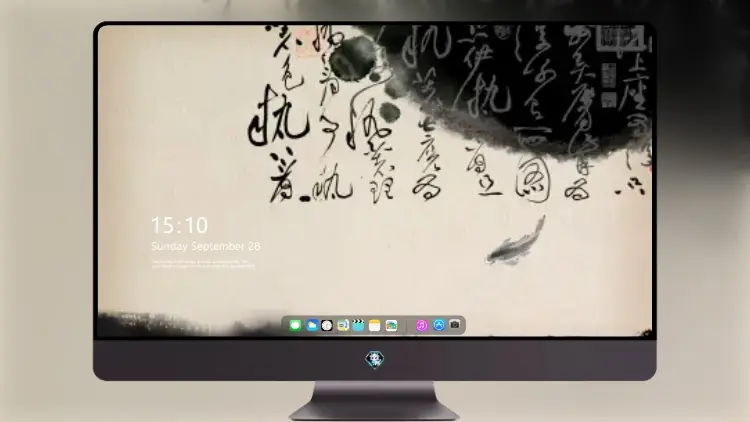750x422 pixels.
Task: Launch the pink iTunes music app
Action: coord(421,325)
